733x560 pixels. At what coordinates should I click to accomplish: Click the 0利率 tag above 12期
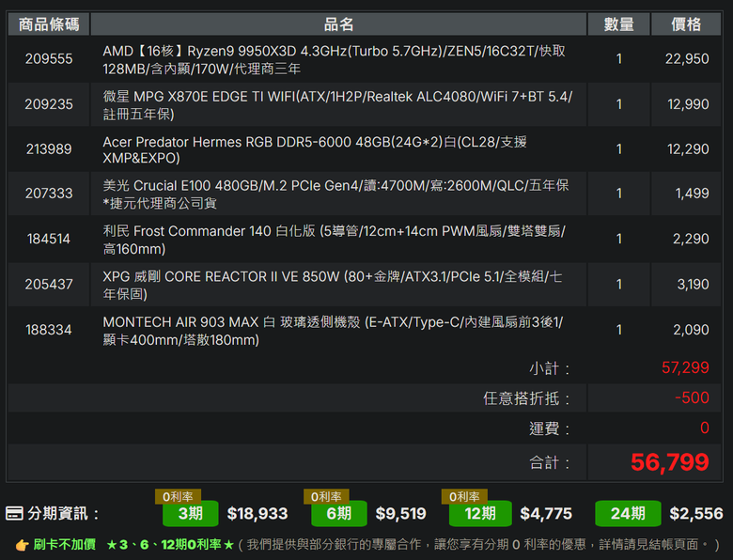pos(464,496)
